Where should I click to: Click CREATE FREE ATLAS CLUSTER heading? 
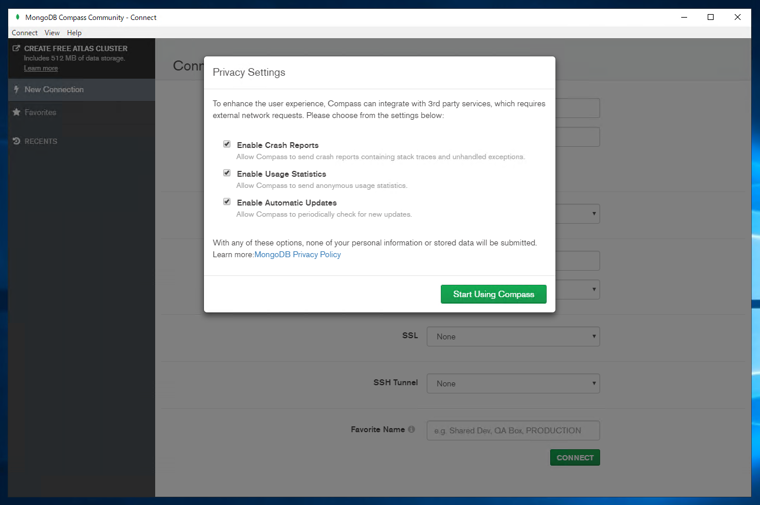coord(76,48)
